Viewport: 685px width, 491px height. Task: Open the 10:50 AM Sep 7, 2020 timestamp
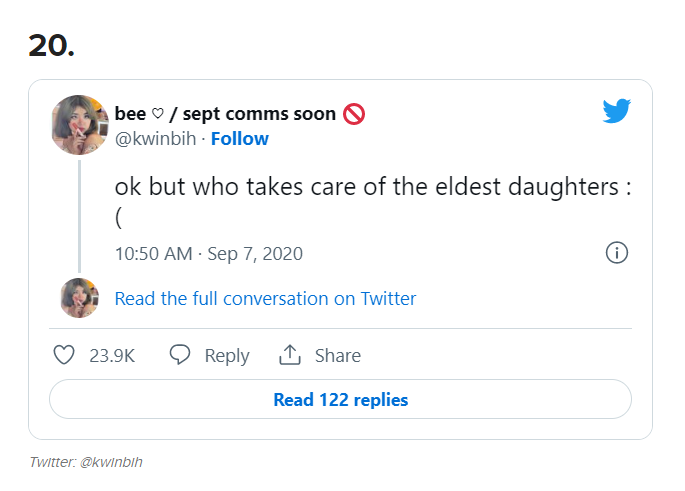coord(208,253)
